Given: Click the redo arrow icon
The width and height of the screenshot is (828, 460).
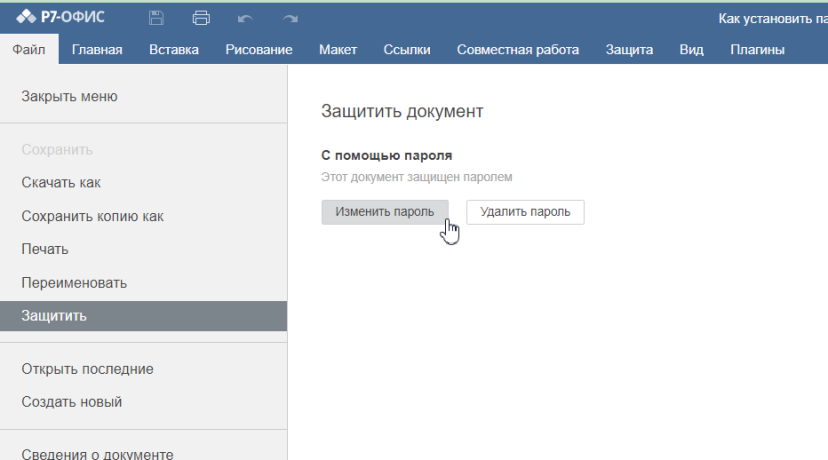Looking at the screenshot, I should (x=290, y=18).
